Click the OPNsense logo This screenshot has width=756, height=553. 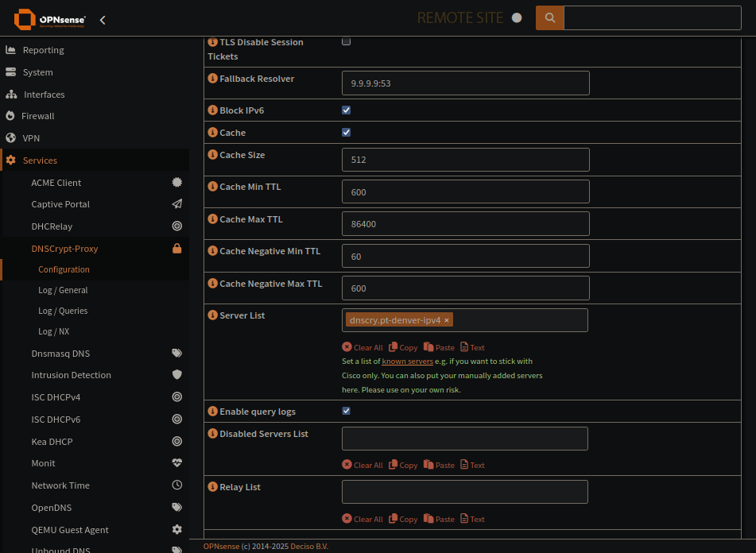click(49, 19)
